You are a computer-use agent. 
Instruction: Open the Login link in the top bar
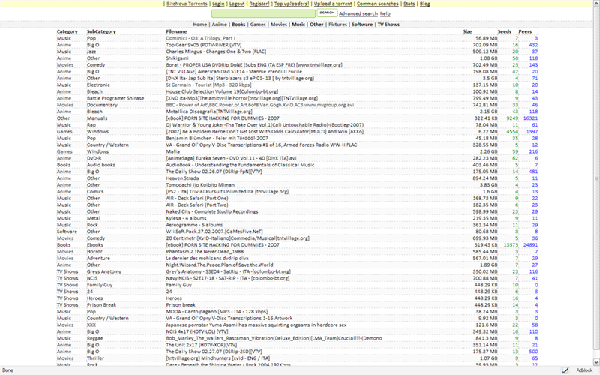click(218, 3)
